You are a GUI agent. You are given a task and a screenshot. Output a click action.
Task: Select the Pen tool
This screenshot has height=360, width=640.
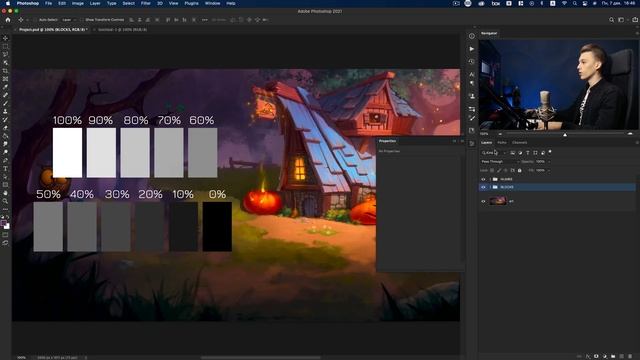click(5, 160)
